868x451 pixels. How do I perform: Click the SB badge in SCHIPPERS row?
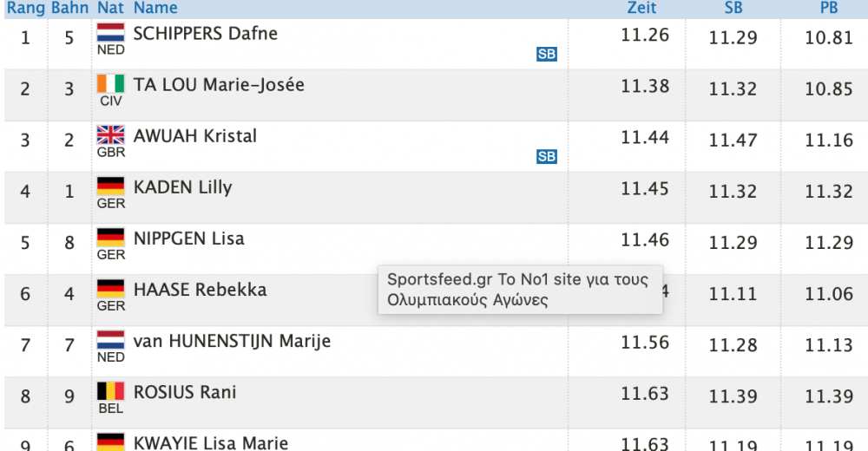click(x=546, y=54)
